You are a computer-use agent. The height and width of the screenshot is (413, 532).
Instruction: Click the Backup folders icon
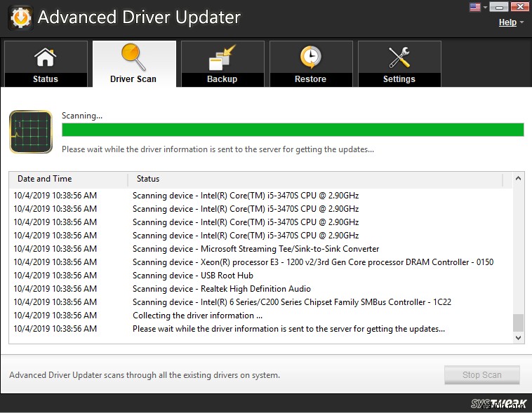pyautogui.click(x=222, y=57)
